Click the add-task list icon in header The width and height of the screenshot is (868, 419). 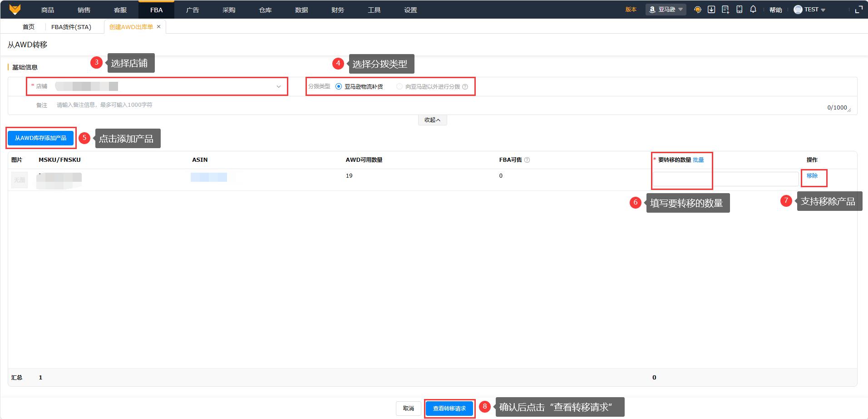point(725,10)
